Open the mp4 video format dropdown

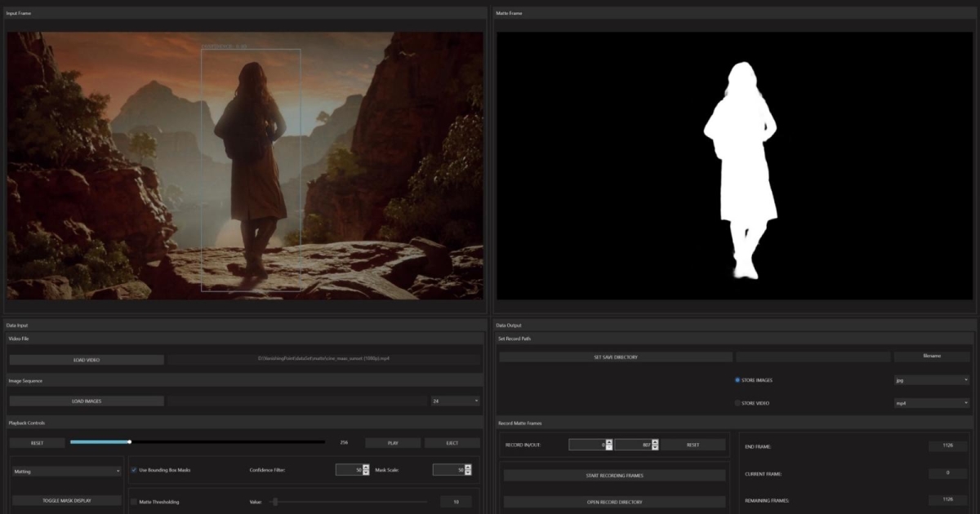[x=932, y=403]
